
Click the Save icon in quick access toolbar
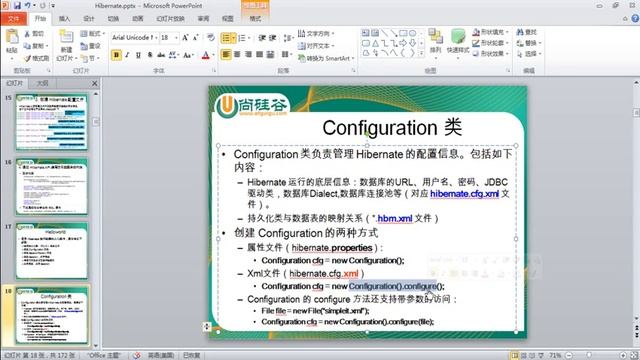tap(17, 5)
